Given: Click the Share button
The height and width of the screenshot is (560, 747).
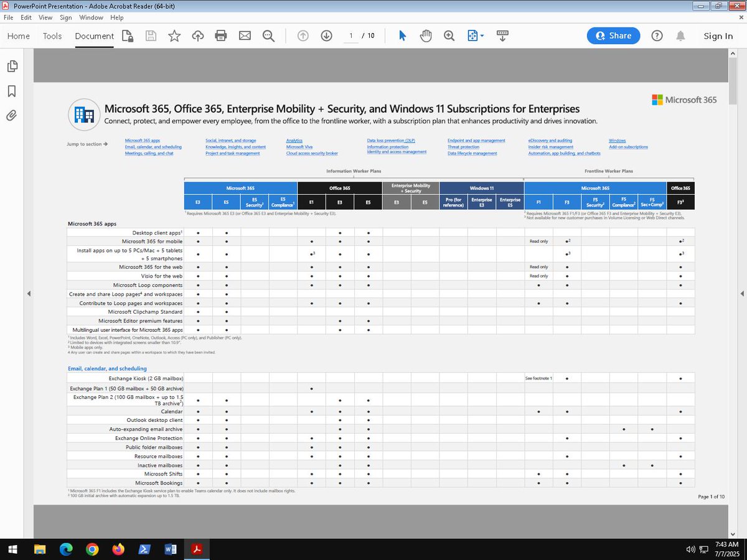Looking at the screenshot, I should tap(613, 35).
